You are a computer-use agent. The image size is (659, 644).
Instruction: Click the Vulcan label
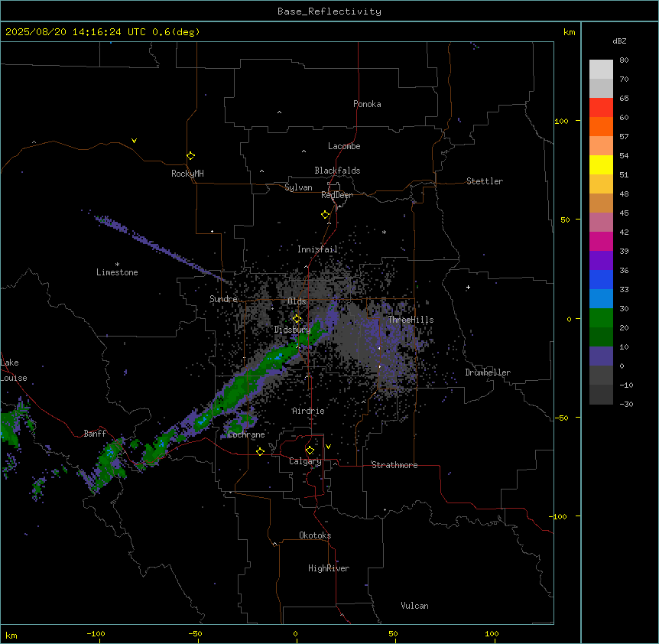click(x=415, y=606)
